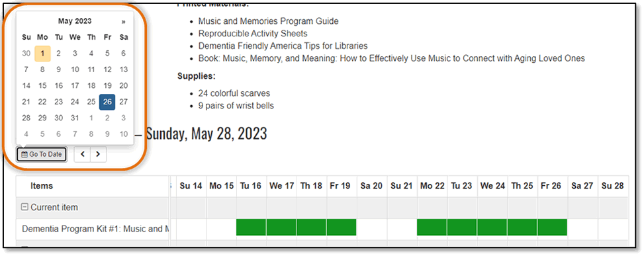
Task: Select the Su 21 column header
Action: pyautogui.click(x=402, y=186)
